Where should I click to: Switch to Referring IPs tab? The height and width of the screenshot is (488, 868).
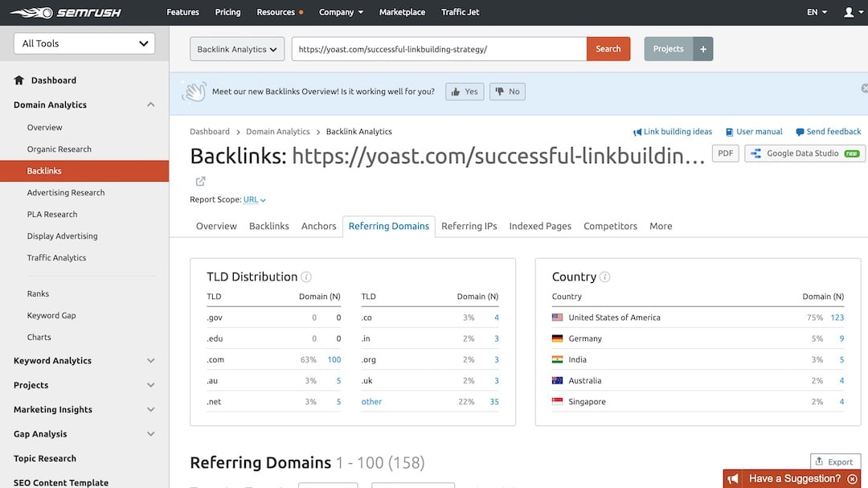[x=469, y=226]
